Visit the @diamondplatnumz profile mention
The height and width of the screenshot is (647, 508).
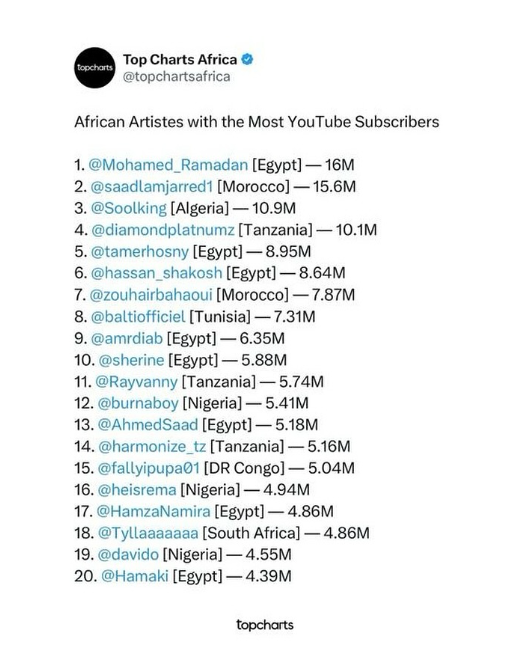click(162, 230)
